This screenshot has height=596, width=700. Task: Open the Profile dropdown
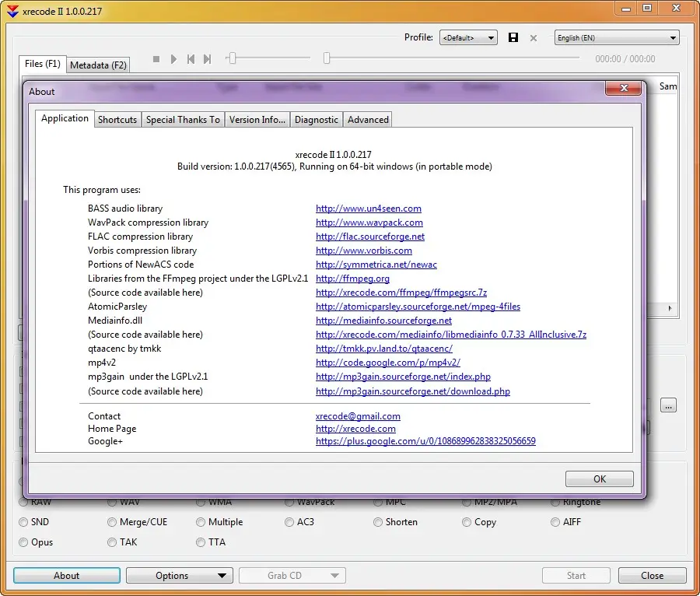tap(468, 37)
